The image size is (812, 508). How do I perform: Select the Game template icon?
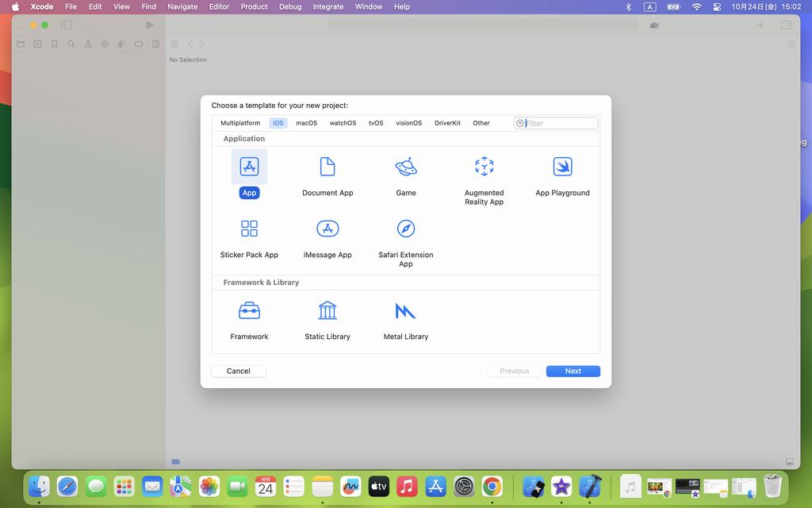[x=406, y=167]
